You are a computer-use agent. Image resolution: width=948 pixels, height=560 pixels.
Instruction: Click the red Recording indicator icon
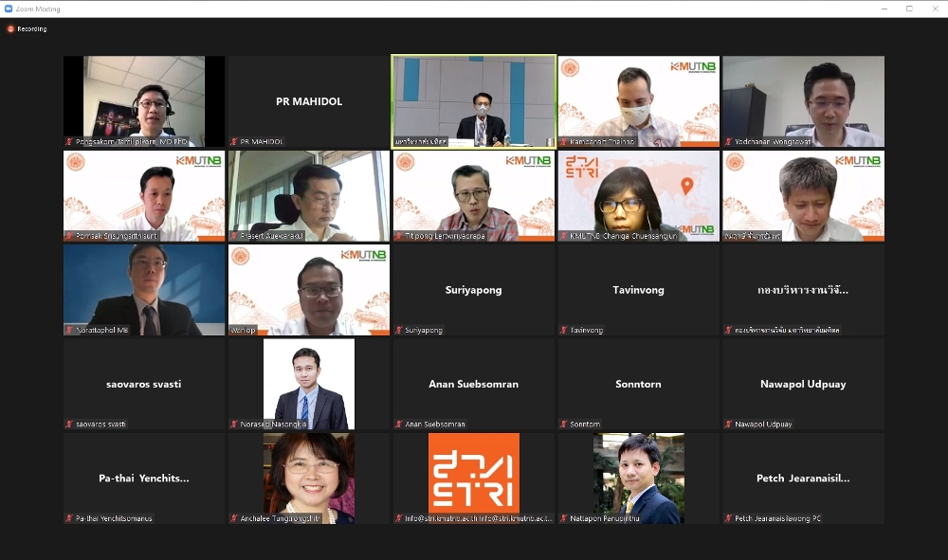click(x=11, y=29)
